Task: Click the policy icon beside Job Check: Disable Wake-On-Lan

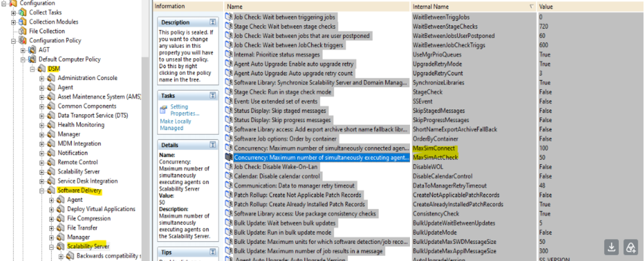Action: coord(229,167)
